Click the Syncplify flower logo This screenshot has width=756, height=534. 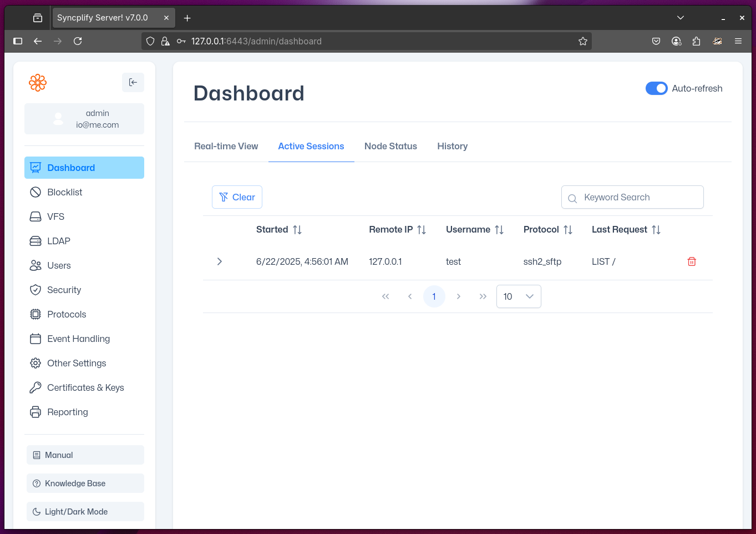click(x=38, y=83)
